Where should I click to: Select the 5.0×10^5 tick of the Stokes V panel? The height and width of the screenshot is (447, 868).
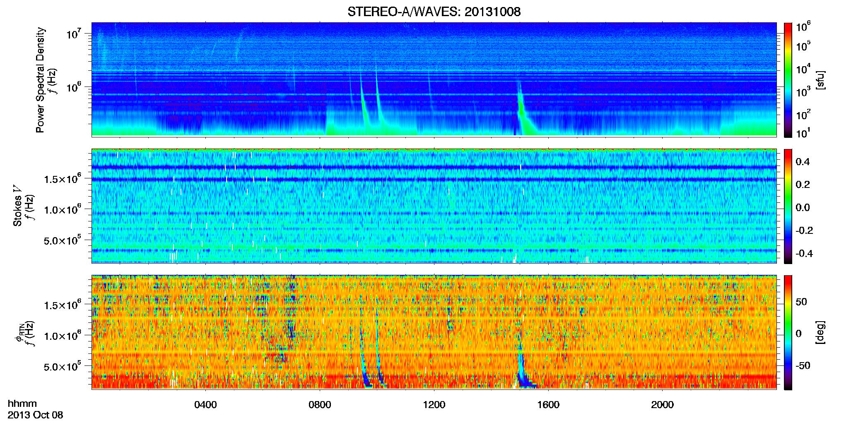click(x=63, y=240)
